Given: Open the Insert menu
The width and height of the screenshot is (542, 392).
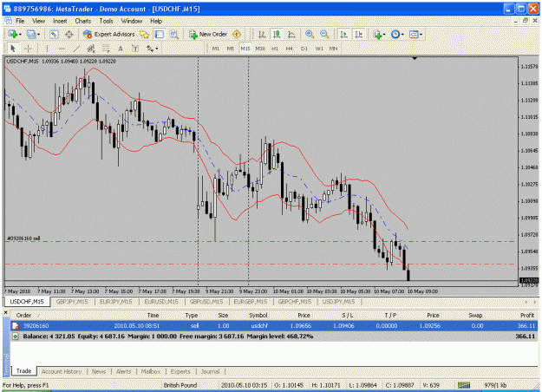Looking at the screenshot, I should 60,21.
